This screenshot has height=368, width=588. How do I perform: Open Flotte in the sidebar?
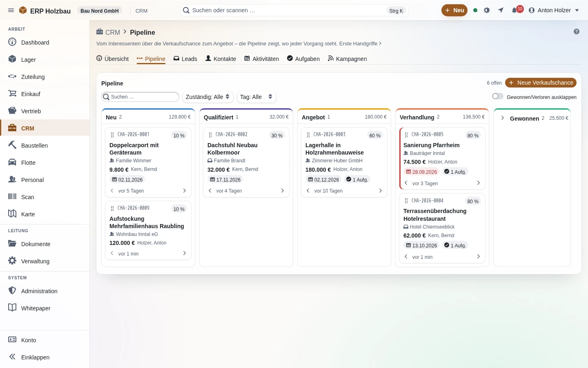pyautogui.click(x=45, y=162)
